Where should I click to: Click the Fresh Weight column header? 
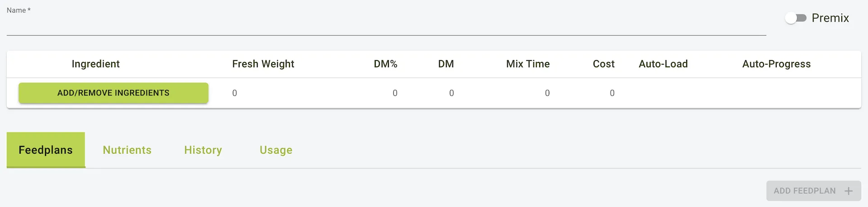263,64
